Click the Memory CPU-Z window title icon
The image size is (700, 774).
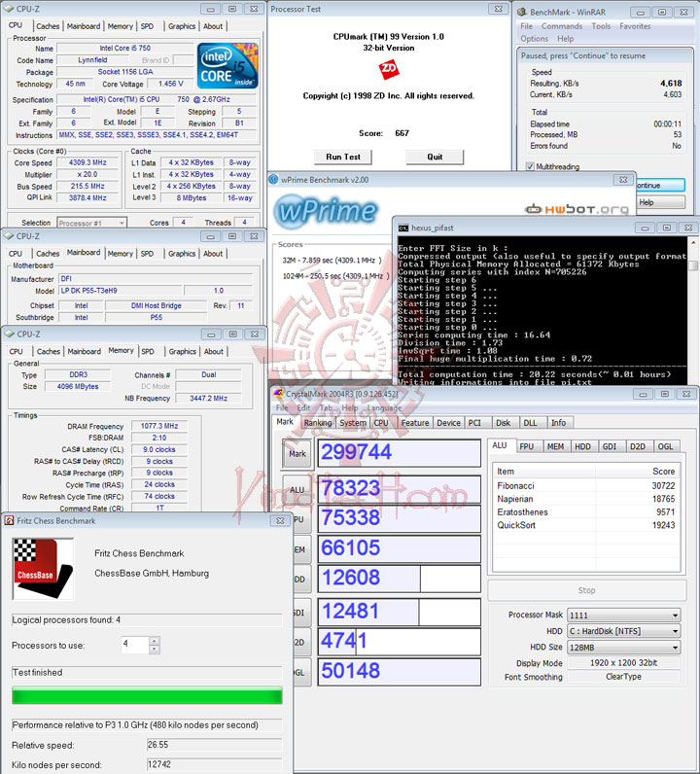coord(9,334)
